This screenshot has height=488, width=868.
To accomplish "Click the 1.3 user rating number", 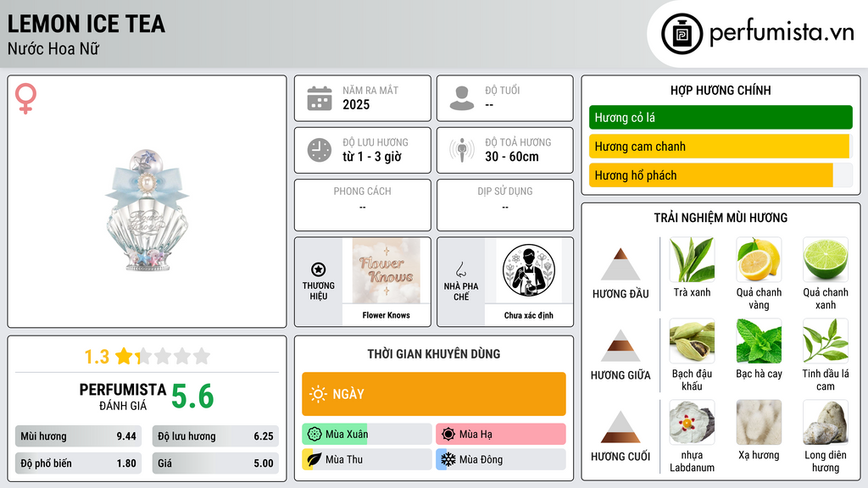I will tap(97, 357).
